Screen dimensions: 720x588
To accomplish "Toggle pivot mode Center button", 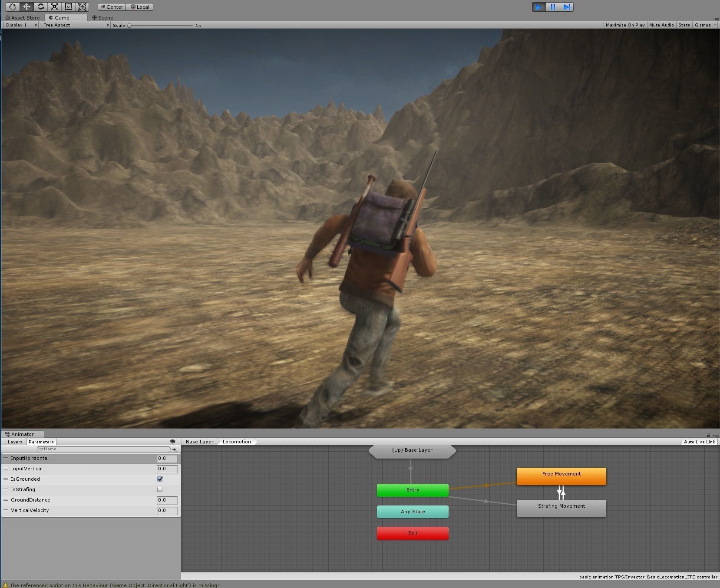I will click(112, 7).
